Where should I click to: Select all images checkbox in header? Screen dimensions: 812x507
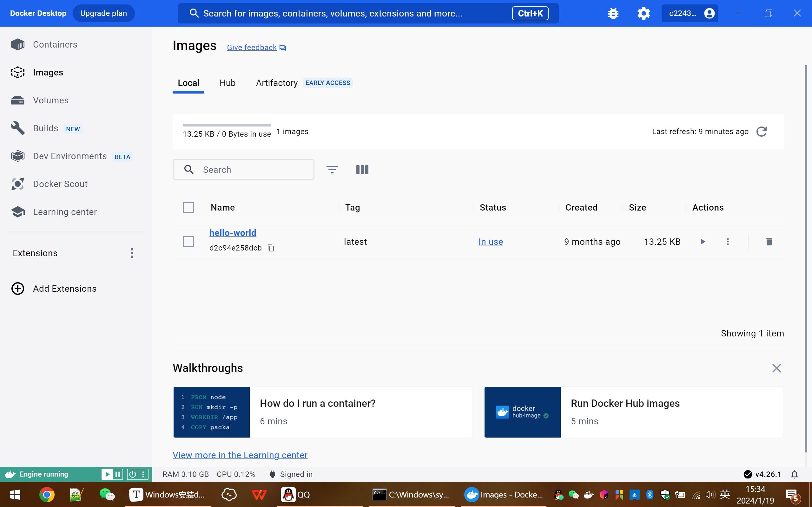188,208
